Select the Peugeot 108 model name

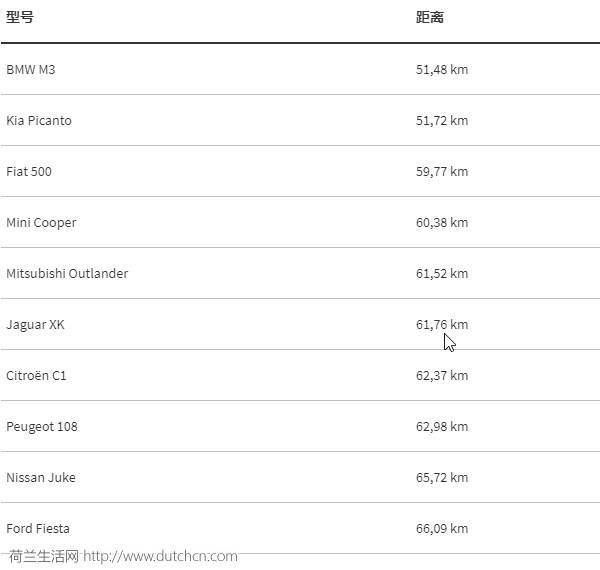[x=42, y=427]
